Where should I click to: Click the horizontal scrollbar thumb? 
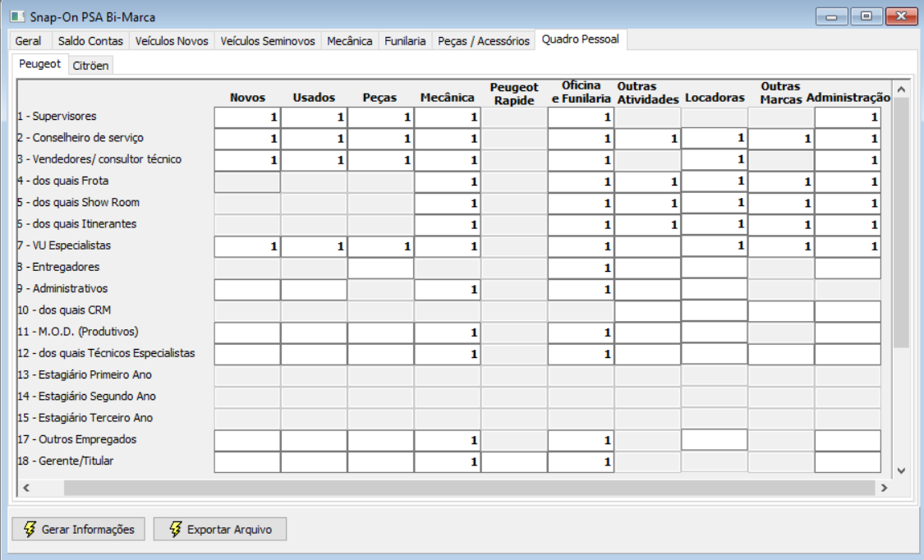[x=469, y=488]
